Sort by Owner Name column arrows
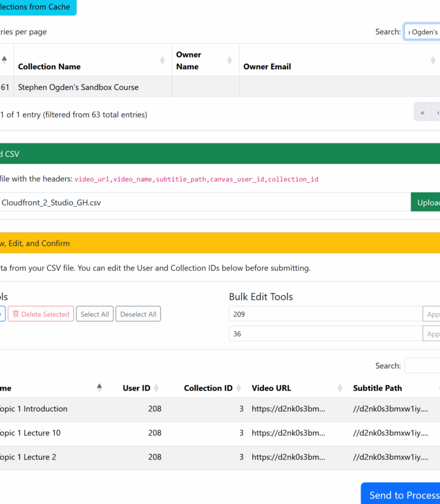This screenshot has height=504, width=440. [229, 60]
